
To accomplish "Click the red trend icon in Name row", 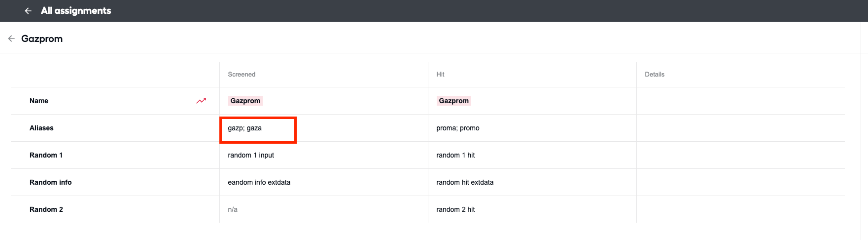I will click(x=201, y=101).
